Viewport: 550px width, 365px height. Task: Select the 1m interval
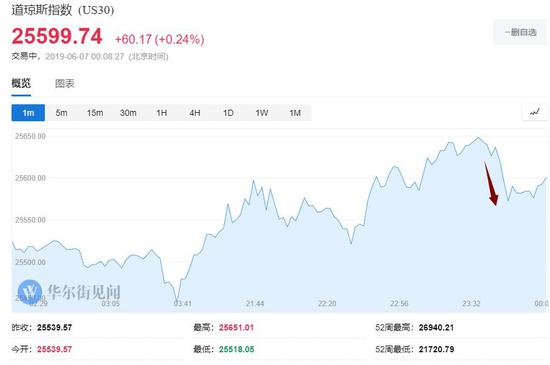[28, 113]
